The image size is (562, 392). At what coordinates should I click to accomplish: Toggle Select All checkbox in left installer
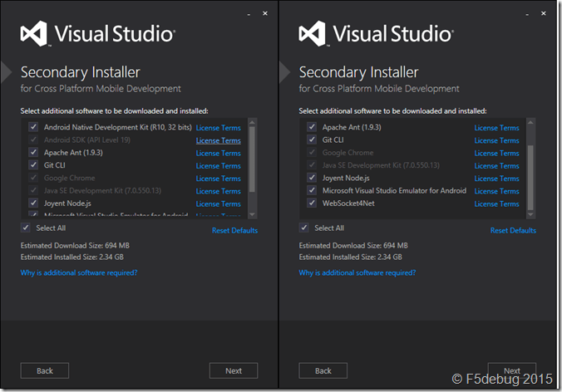[x=26, y=228]
